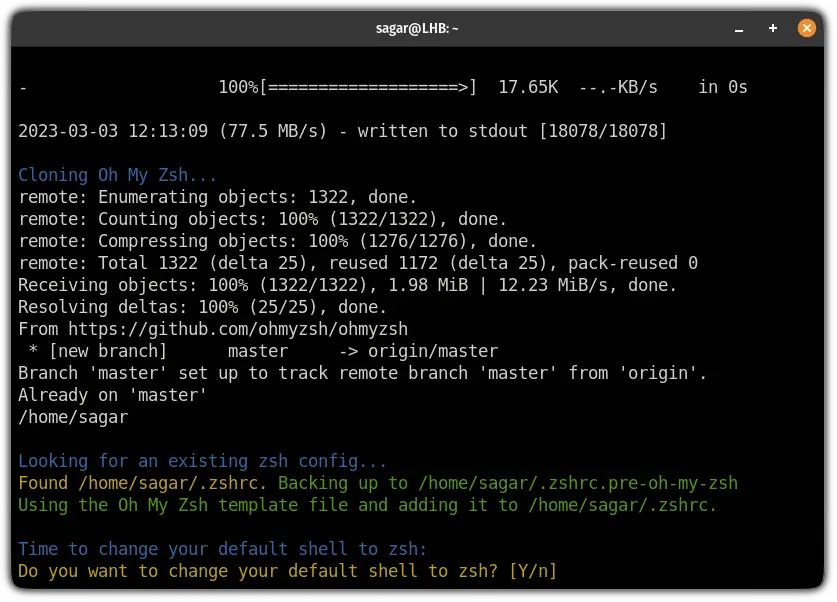The image size is (837, 602).
Task: Click the 'Cloning Oh My Zsh...' line
Action: [x=117, y=175]
